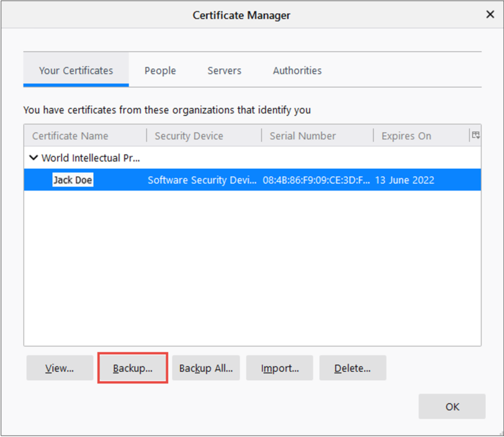Select the World Intellectual Pr... organization row
The height and width of the screenshot is (437, 504).
coord(91,158)
